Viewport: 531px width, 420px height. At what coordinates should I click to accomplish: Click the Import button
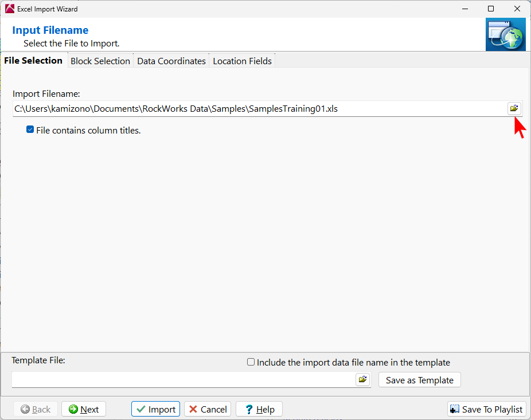(156, 409)
